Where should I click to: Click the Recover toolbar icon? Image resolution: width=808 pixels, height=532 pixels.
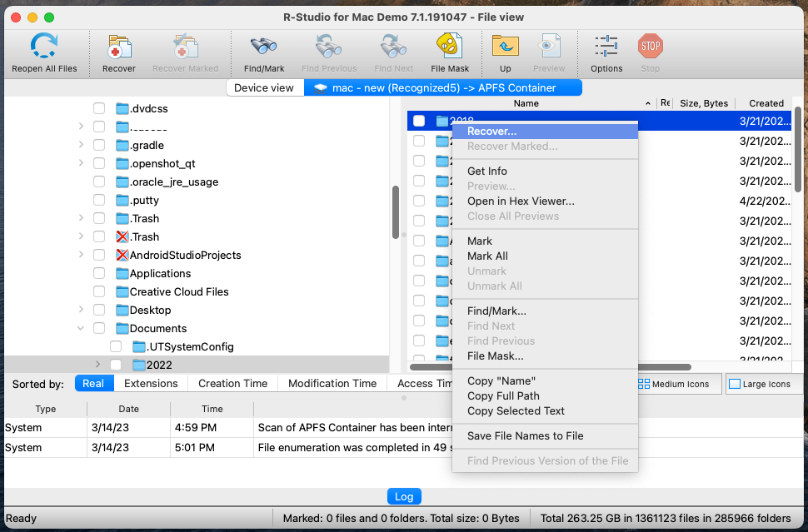click(119, 47)
